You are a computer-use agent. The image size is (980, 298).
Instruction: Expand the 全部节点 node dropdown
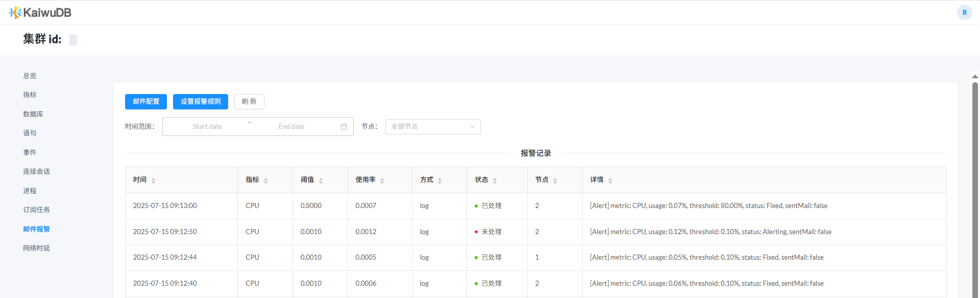(x=432, y=127)
